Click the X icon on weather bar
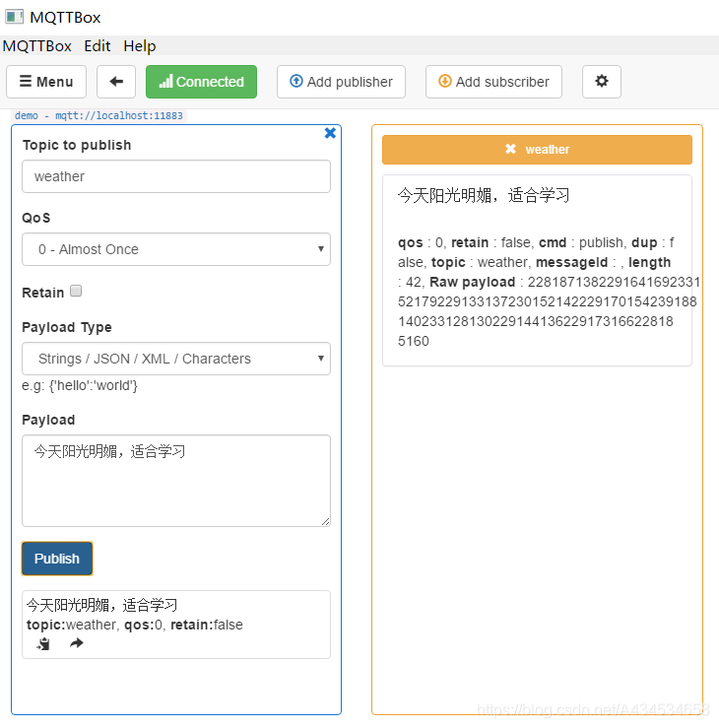 (x=510, y=149)
